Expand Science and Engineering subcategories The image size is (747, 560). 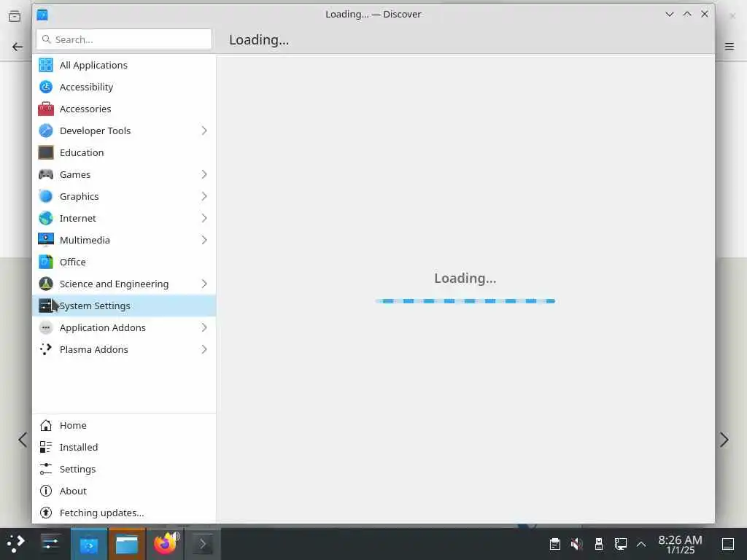(x=204, y=284)
